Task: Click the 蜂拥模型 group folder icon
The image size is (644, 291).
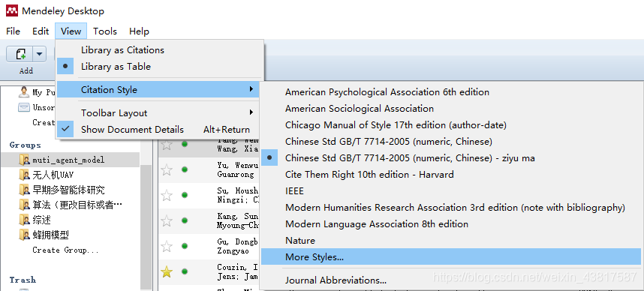Action: 25,235
